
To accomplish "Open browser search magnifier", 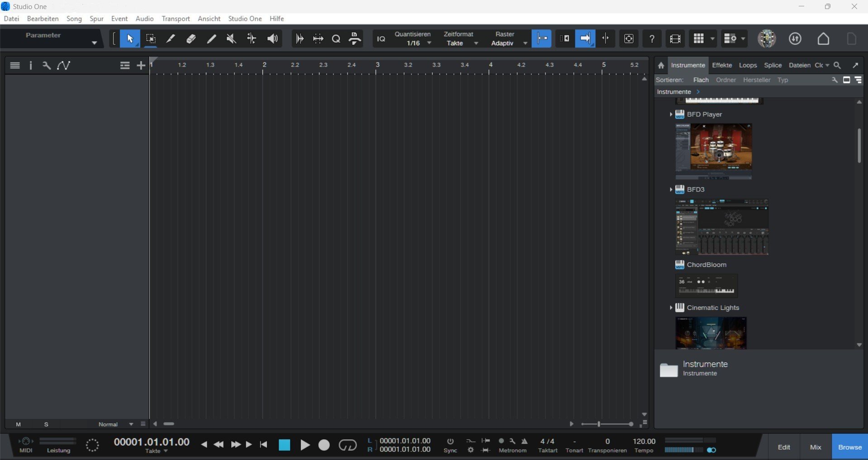I will [837, 65].
